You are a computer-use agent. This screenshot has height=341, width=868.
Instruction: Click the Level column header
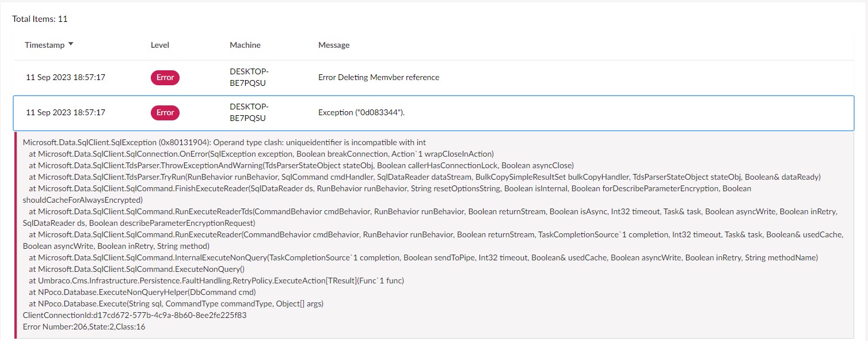coord(160,45)
